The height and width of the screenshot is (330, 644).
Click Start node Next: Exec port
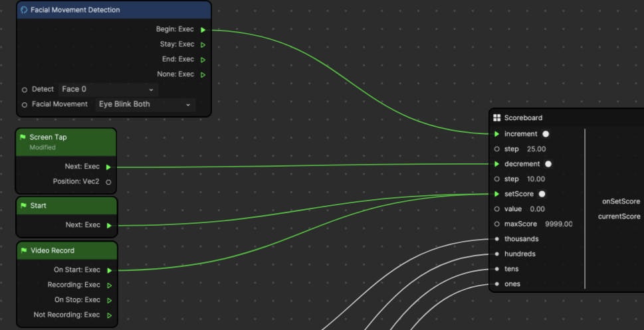pos(109,225)
